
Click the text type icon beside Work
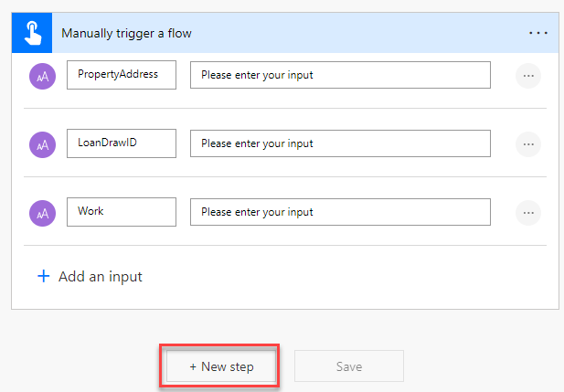pyautogui.click(x=42, y=213)
